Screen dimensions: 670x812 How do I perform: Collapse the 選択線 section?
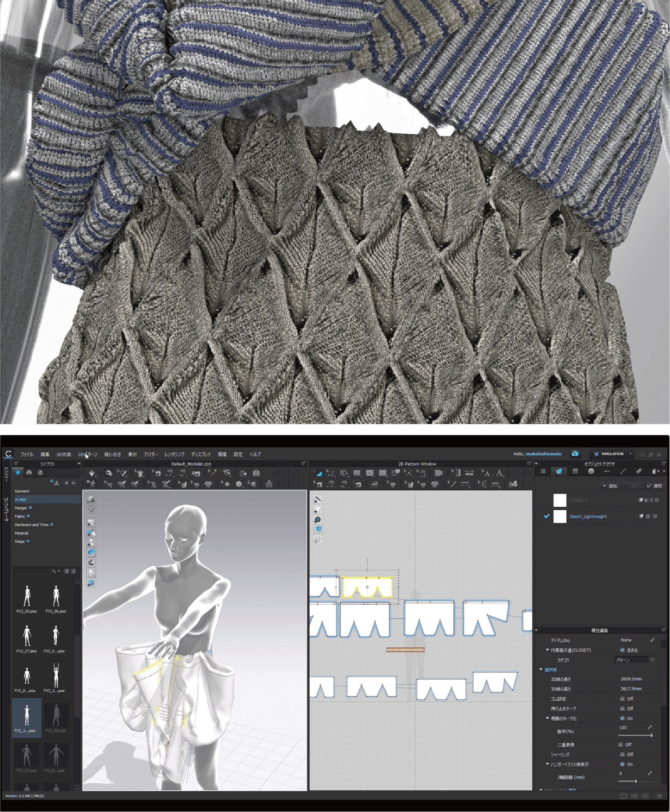541,670
